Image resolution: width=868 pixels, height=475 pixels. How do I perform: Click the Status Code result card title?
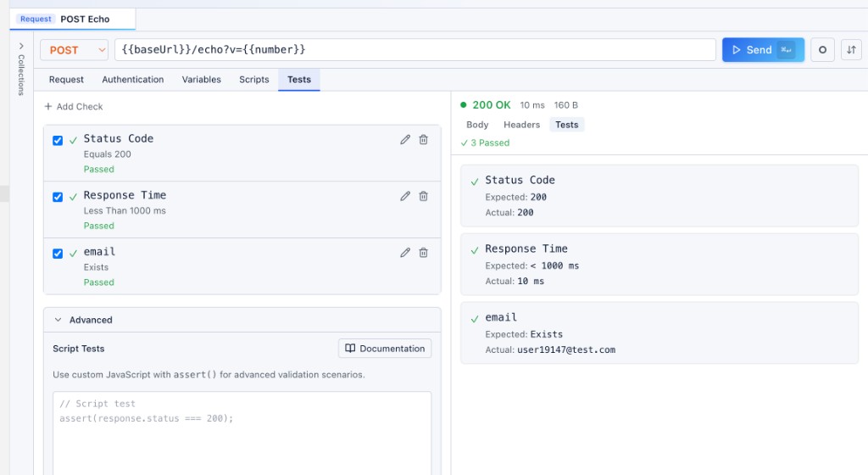(x=520, y=180)
